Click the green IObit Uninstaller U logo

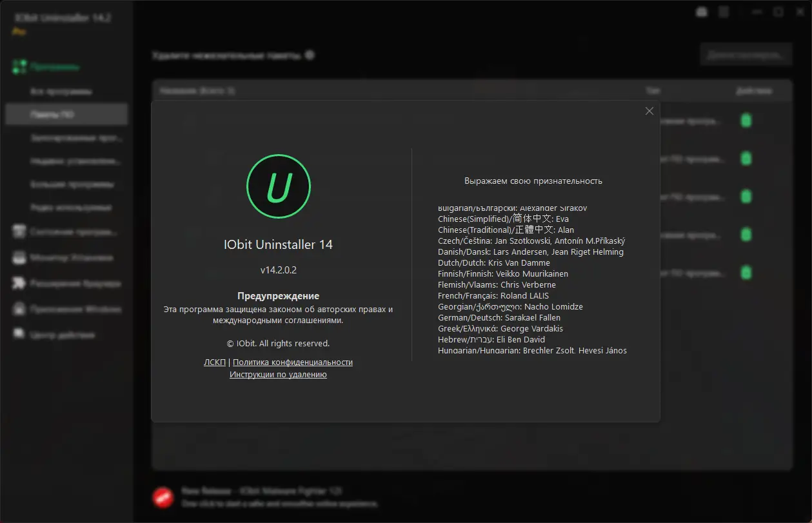(x=279, y=186)
